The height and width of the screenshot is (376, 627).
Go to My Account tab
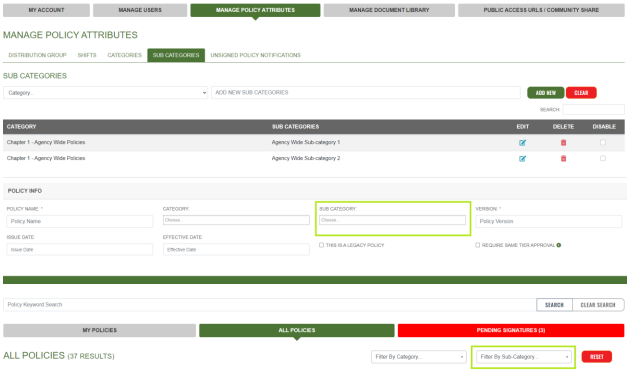46,10
